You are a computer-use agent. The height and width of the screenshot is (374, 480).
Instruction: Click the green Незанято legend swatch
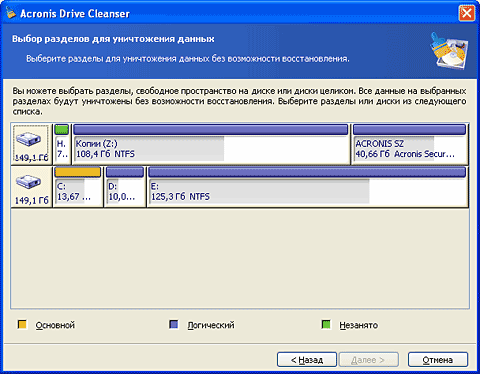[326, 325]
